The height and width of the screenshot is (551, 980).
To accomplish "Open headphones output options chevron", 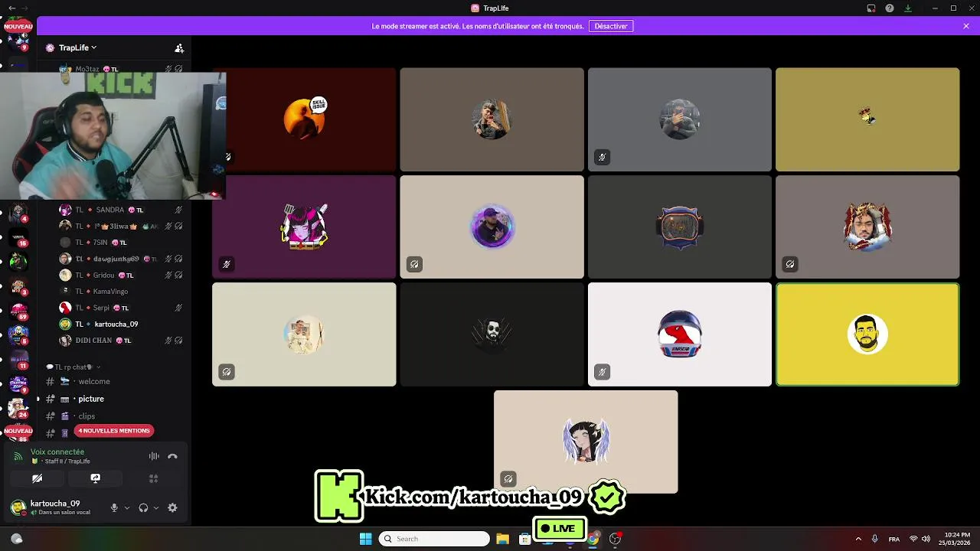I will (156, 507).
